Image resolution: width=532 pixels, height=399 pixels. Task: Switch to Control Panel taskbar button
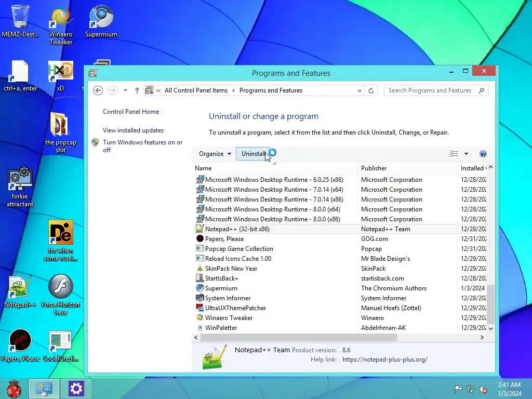point(44,389)
